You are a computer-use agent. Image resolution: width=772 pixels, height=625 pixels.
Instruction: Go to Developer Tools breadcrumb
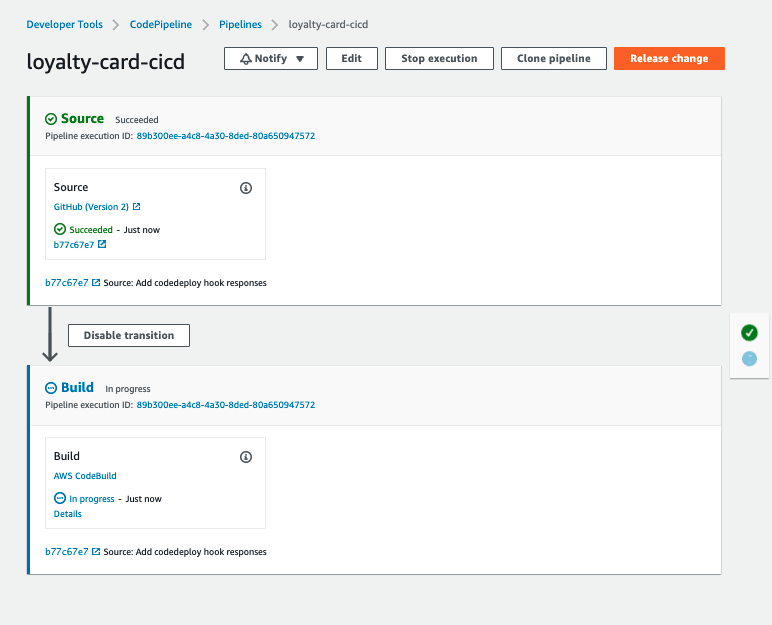click(x=64, y=24)
